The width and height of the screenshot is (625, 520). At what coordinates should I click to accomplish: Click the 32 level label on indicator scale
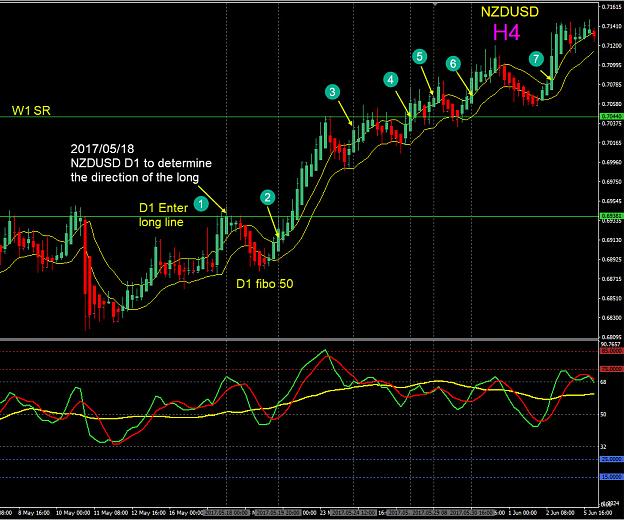tap(603, 447)
